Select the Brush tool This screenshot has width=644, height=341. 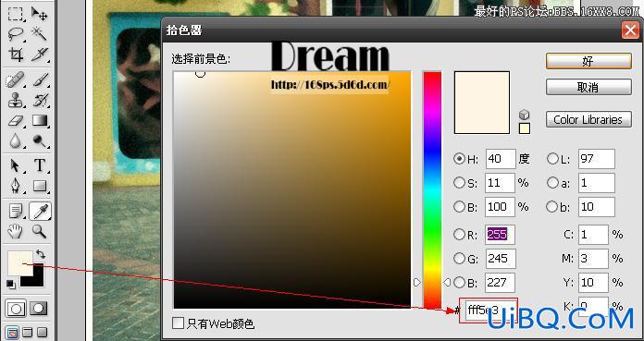(x=40, y=80)
